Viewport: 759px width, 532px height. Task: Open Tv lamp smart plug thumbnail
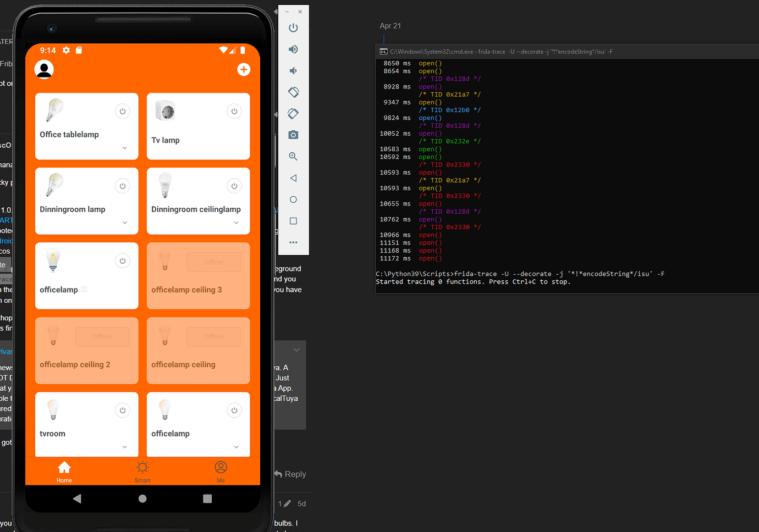[x=166, y=111]
